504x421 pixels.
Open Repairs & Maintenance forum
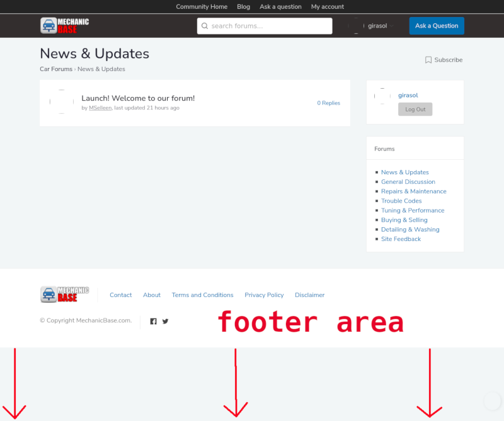click(414, 191)
